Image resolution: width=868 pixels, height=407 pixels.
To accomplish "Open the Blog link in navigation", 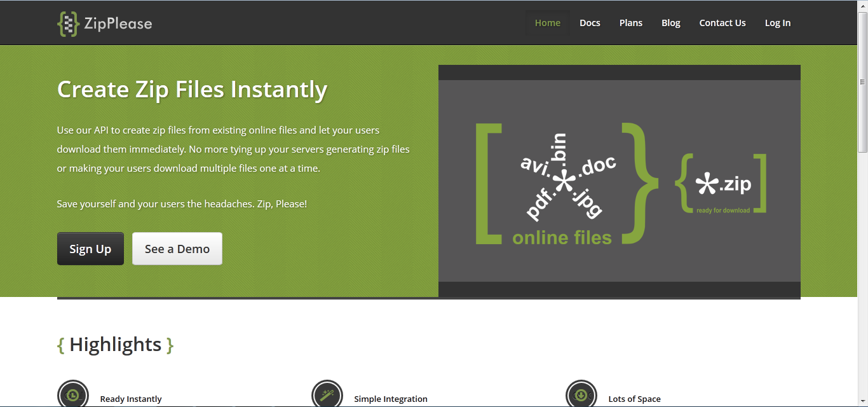I will pos(671,23).
